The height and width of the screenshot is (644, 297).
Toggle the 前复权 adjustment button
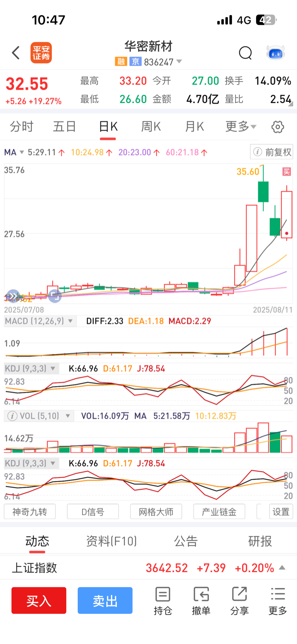271,152
